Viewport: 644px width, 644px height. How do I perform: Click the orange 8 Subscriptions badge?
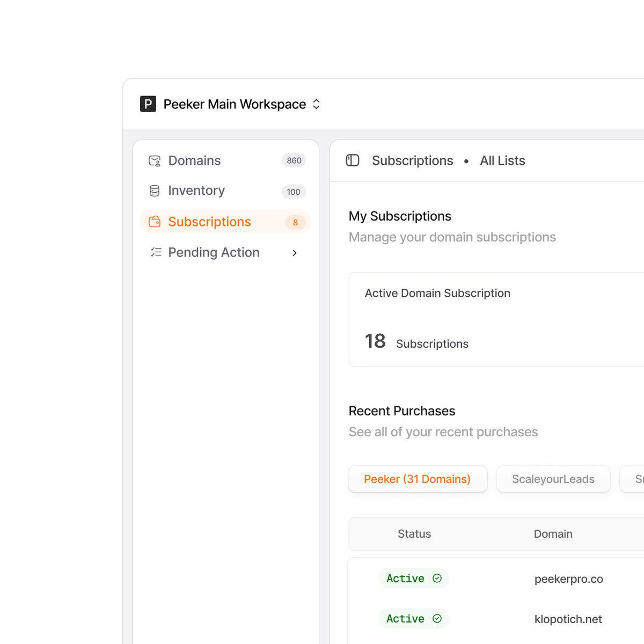click(x=295, y=222)
